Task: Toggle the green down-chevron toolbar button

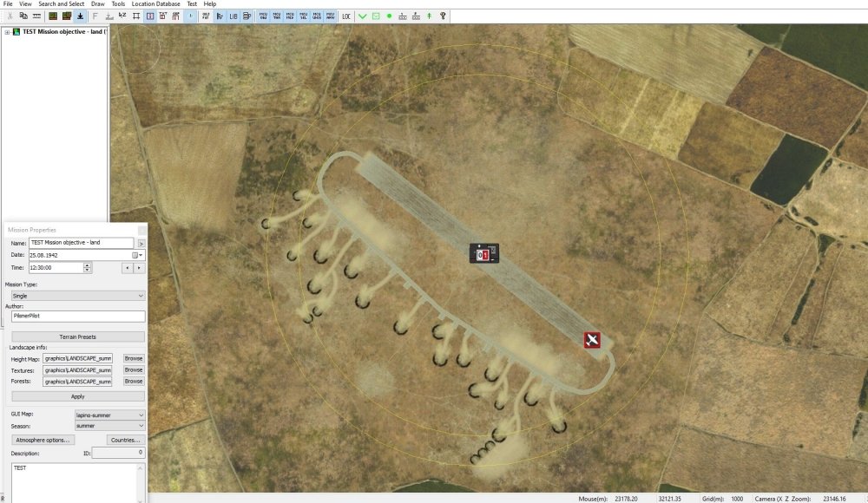Action: tap(363, 16)
